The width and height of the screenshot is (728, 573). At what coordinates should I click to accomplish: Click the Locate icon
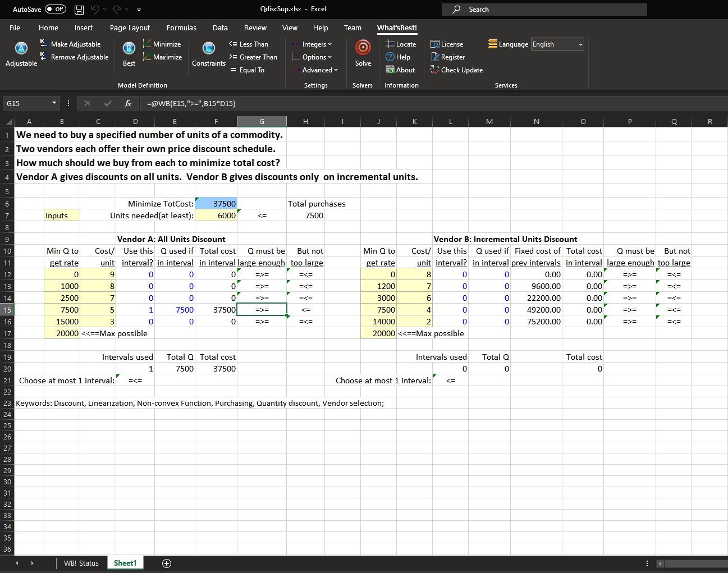tap(401, 44)
